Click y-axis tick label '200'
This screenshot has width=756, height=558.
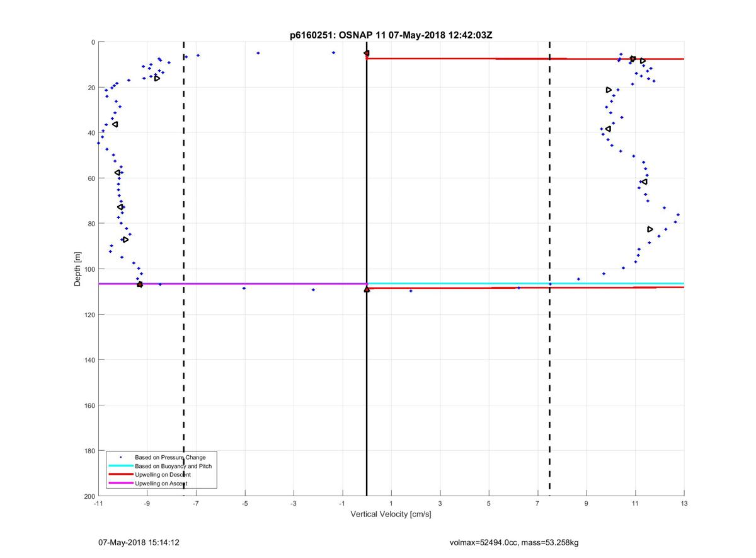pos(89,496)
